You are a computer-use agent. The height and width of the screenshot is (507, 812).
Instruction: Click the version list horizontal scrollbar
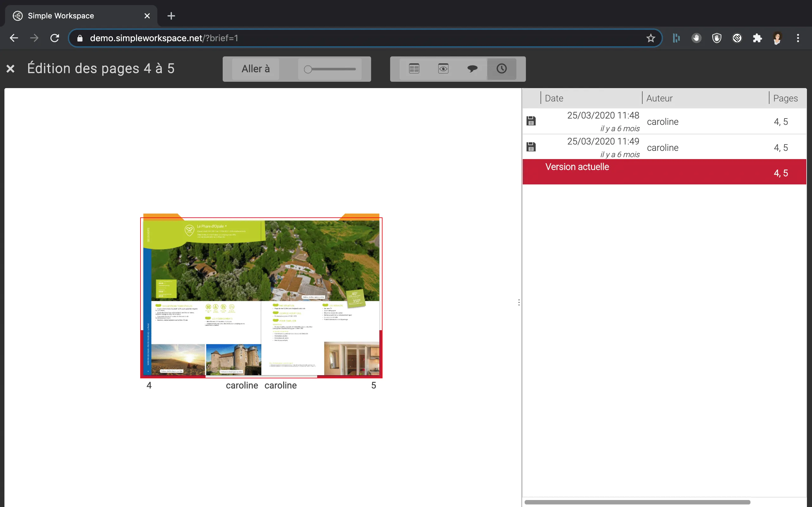637,502
